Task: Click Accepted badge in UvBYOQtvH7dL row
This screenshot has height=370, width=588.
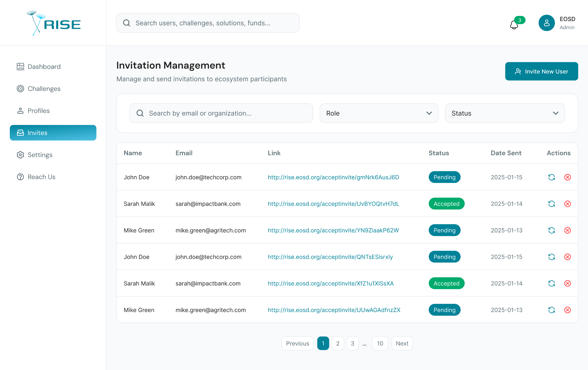Action: tap(447, 204)
